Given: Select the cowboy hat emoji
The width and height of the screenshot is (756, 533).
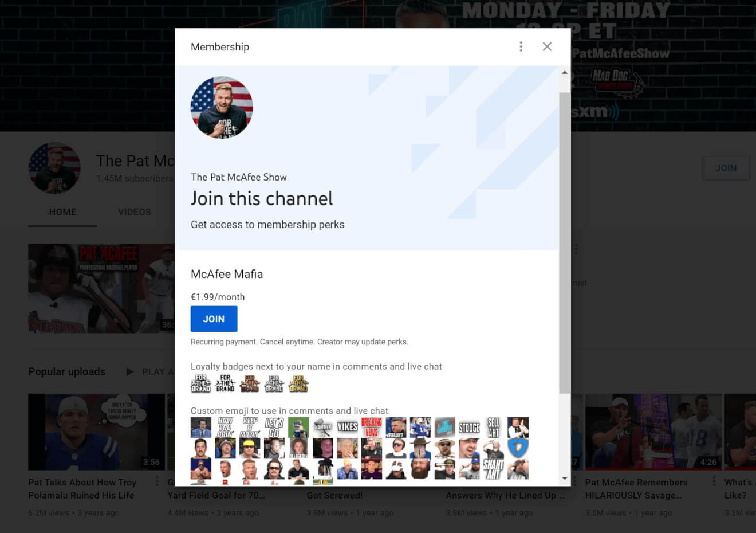Looking at the screenshot, I should [x=420, y=448].
